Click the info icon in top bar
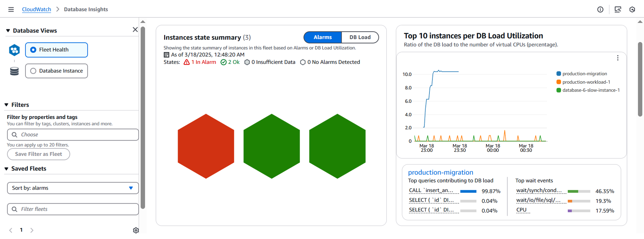This screenshot has width=644, height=239. pyautogui.click(x=600, y=10)
